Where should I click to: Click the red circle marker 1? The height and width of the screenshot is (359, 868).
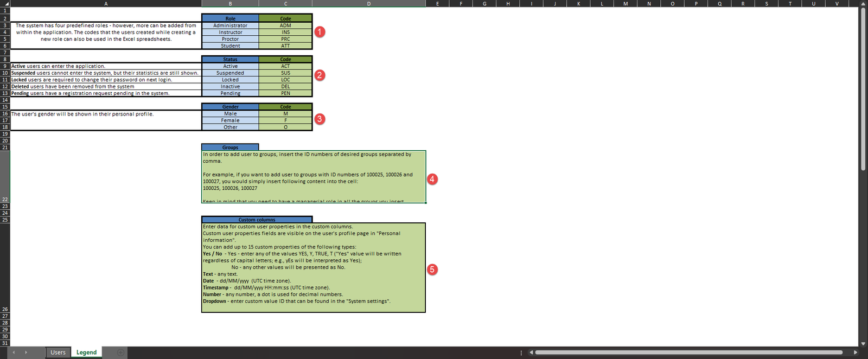point(320,32)
